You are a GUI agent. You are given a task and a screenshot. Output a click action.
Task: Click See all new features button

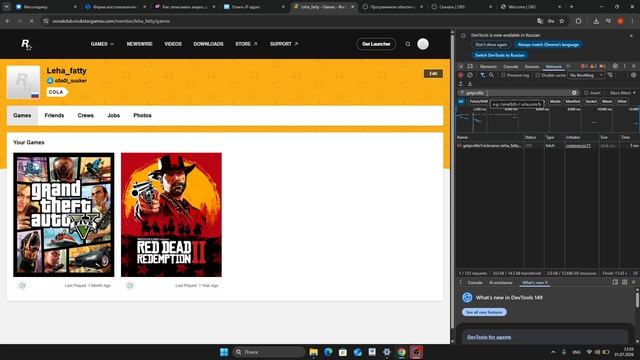(484, 312)
